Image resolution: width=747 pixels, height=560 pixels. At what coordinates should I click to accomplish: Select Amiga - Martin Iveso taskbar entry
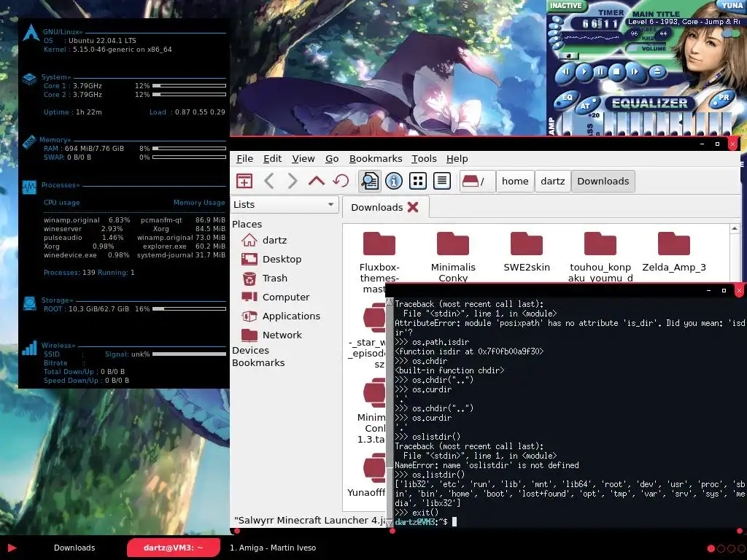(x=273, y=548)
